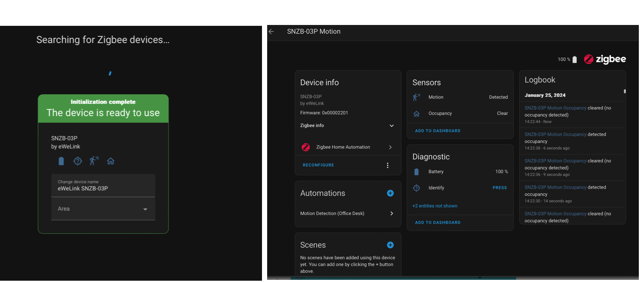Click RECONFIGURE button

pyautogui.click(x=318, y=165)
